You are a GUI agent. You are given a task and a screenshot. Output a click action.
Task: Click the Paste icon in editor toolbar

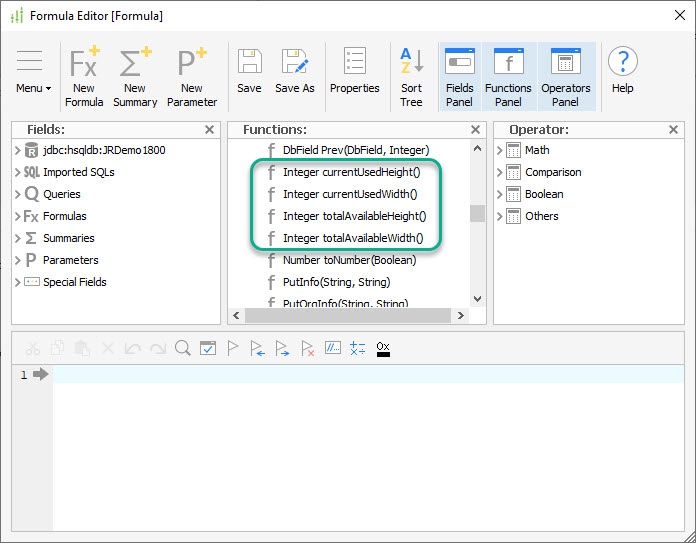[82, 349]
